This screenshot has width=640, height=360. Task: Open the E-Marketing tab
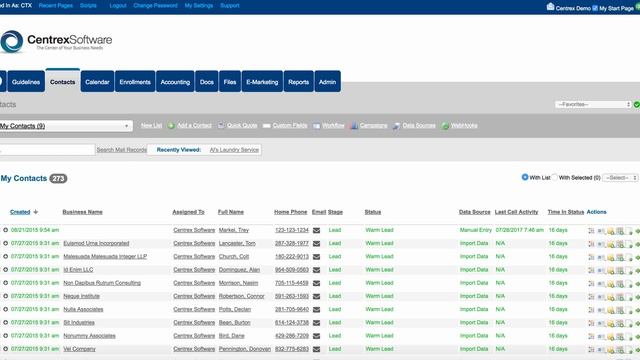pyautogui.click(x=262, y=82)
